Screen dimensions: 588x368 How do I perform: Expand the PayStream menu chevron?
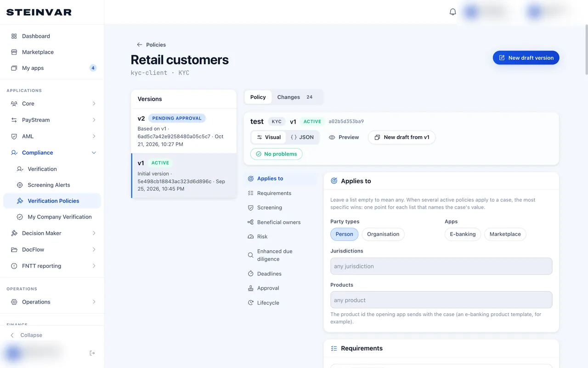94,120
